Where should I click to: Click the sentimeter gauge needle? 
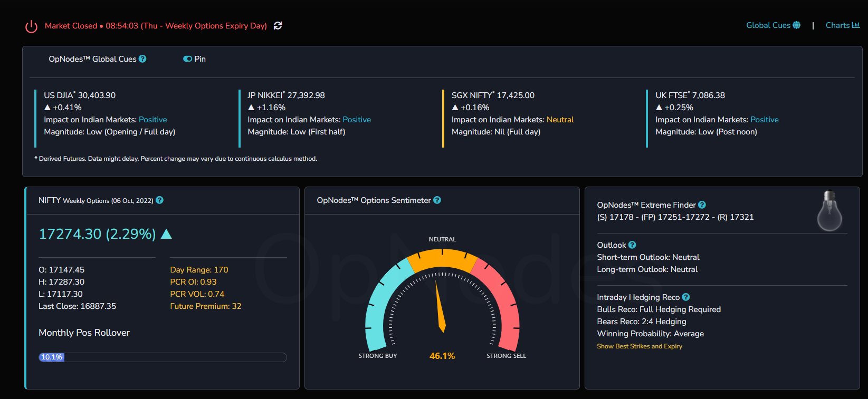point(441,307)
